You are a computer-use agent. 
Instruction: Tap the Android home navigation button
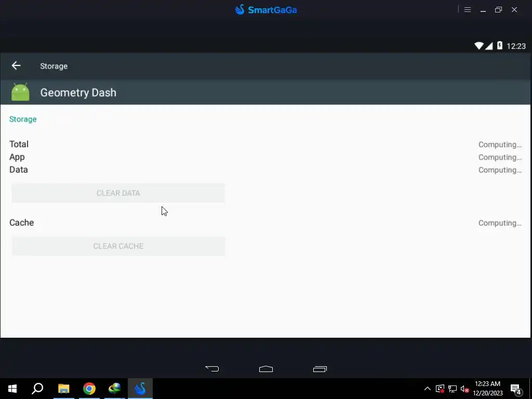tap(266, 369)
